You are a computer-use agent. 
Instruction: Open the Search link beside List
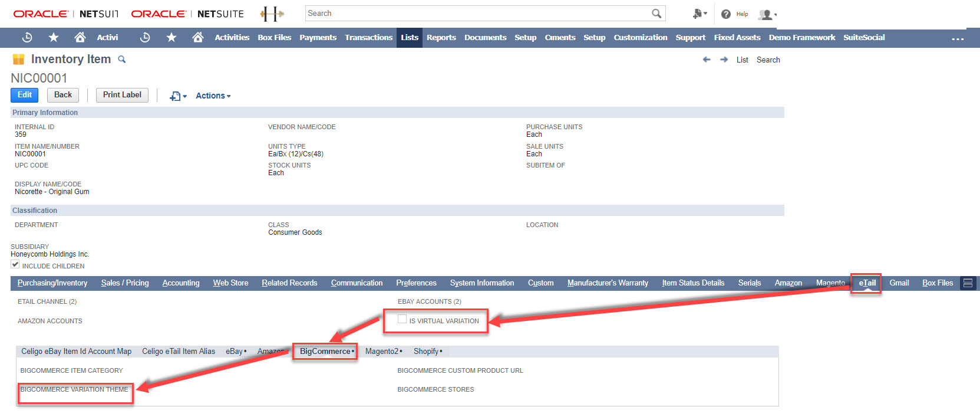[768, 60]
